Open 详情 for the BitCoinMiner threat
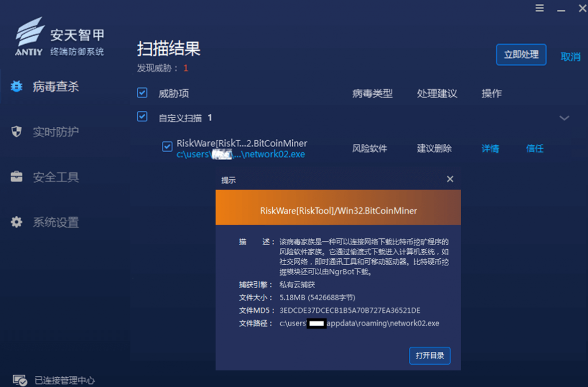This screenshot has height=387, width=588. (490, 149)
